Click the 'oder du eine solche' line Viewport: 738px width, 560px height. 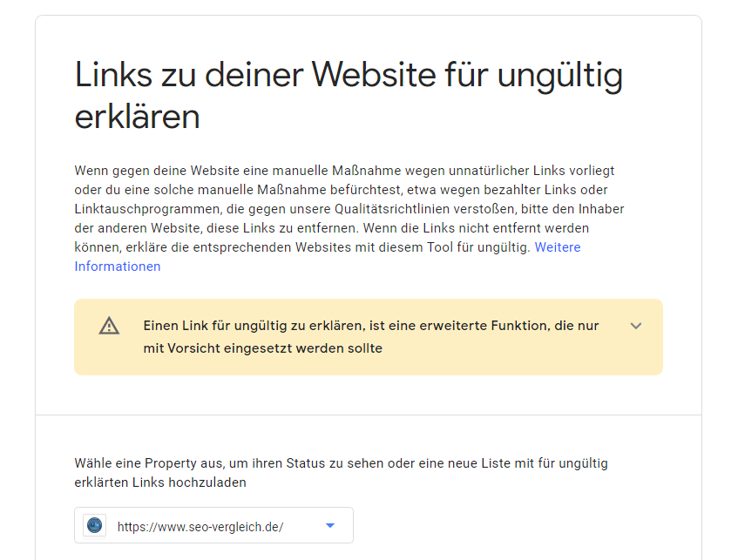(x=342, y=190)
